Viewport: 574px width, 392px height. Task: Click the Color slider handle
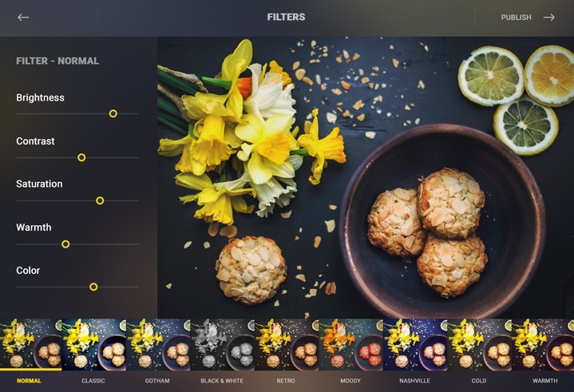coord(93,287)
